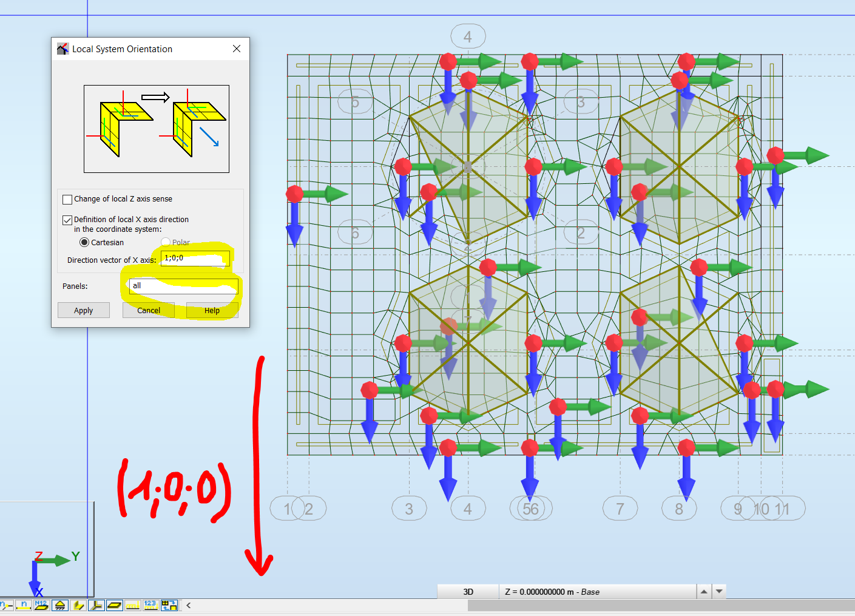
Task: Select the Cartesian radio button
Action: (x=84, y=242)
